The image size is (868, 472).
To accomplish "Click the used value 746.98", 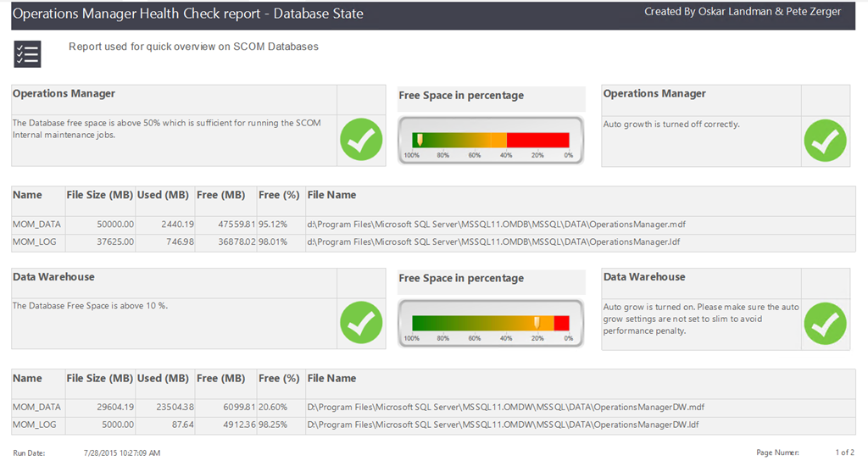I will pos(180,242).
